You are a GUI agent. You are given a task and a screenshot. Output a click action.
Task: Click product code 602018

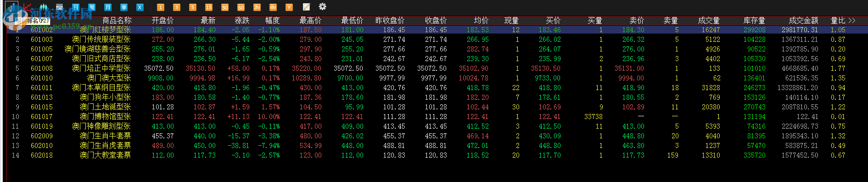click(42, 155)
